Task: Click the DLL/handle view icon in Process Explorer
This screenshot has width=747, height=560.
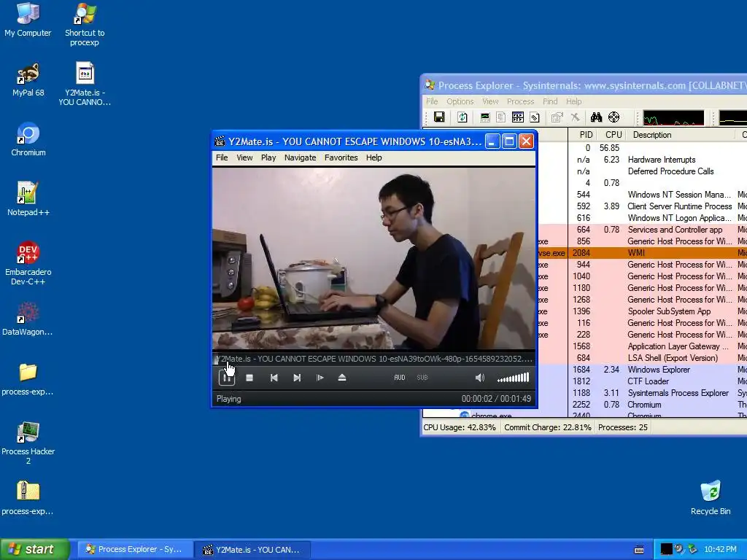Action: pos(535,117)
